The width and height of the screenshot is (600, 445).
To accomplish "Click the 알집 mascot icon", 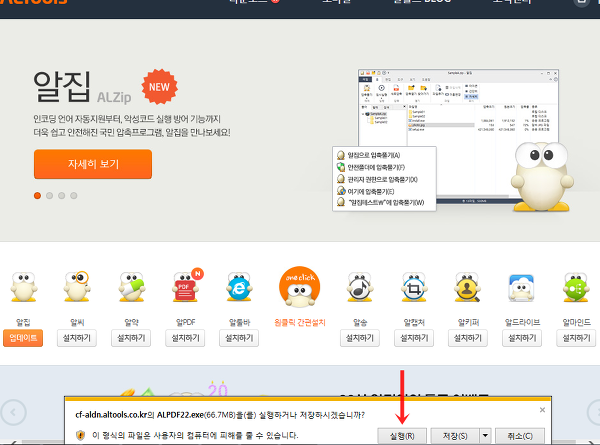I will coord(23,287).
